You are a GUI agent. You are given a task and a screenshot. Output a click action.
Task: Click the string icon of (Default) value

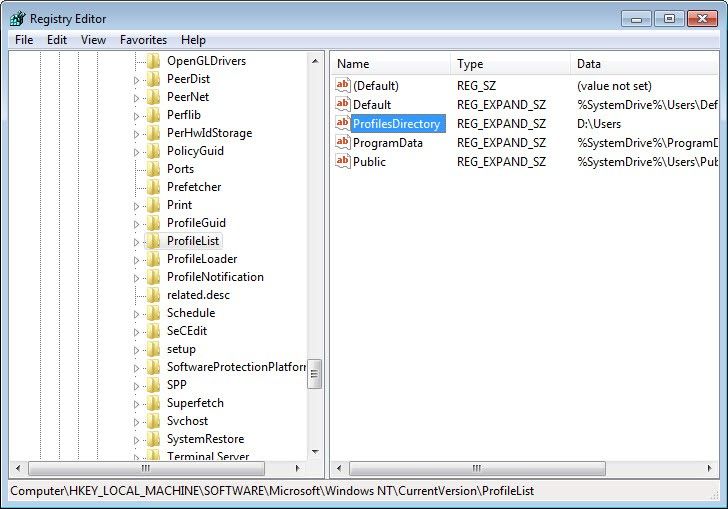click(343, 85)
